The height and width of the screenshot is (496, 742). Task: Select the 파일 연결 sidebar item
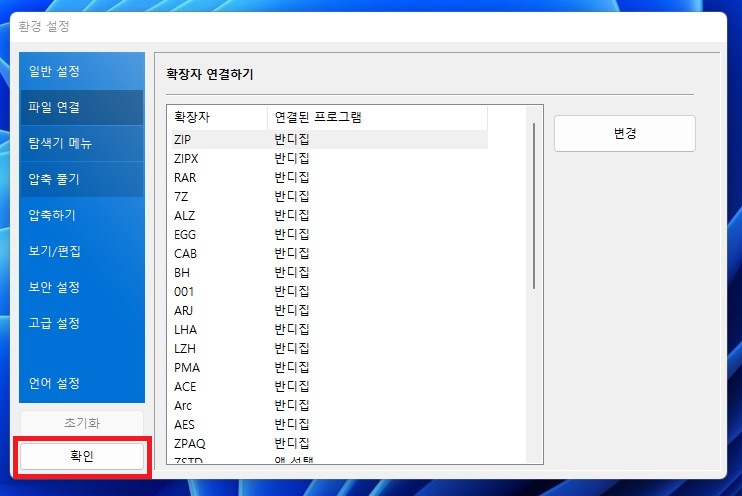[82, 107]
